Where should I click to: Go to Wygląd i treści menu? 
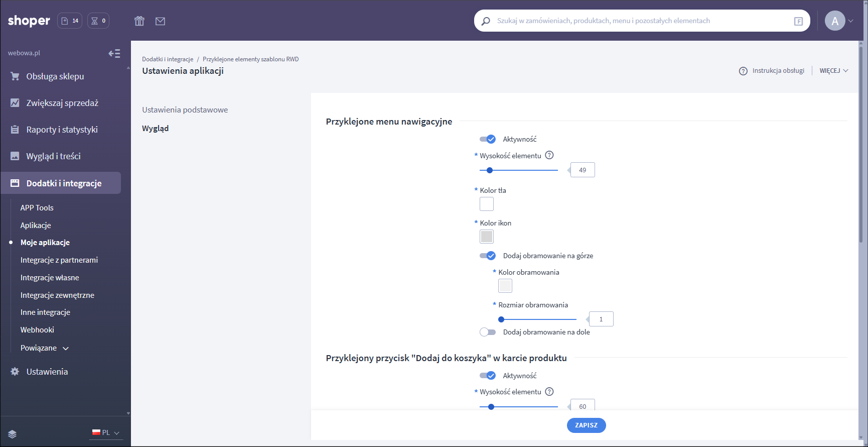(x=53, y=156)
